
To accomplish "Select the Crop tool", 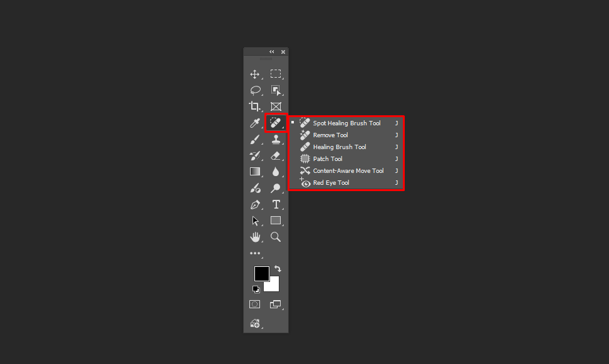I will coord(255,107).
